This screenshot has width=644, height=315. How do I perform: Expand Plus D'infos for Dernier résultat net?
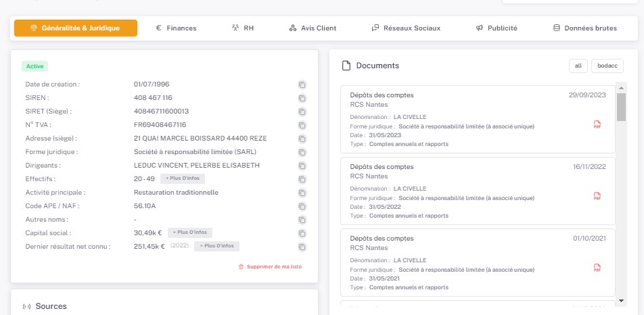click(x=216, y=246)
